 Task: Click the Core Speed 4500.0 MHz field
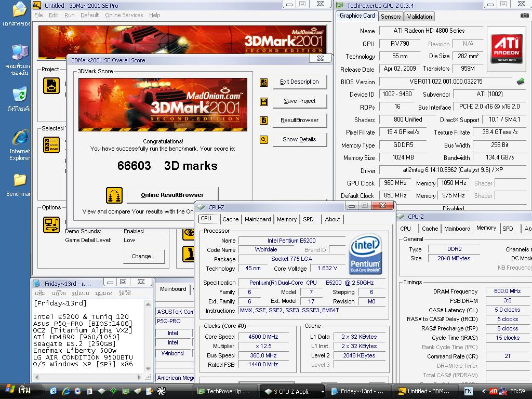[263, 337]
